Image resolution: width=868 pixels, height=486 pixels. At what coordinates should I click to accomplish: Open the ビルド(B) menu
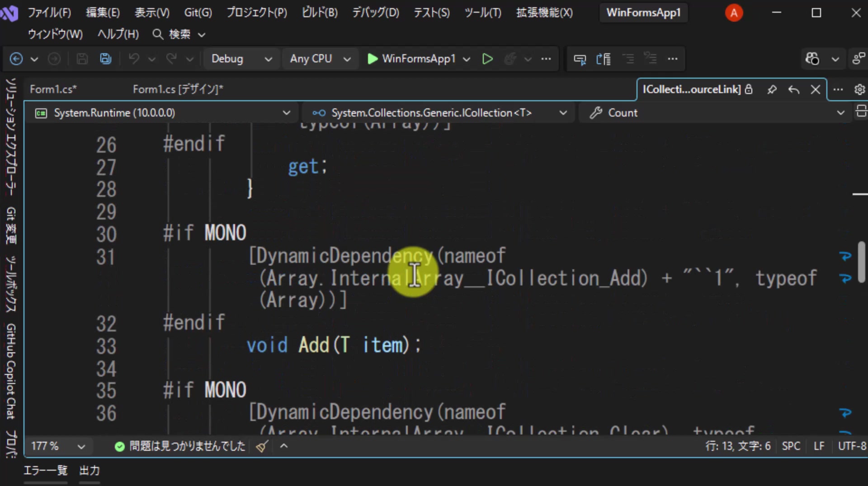[x=320, y=13]
